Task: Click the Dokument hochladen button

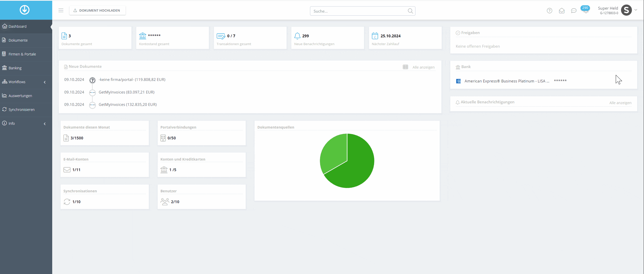Action: 97,10
